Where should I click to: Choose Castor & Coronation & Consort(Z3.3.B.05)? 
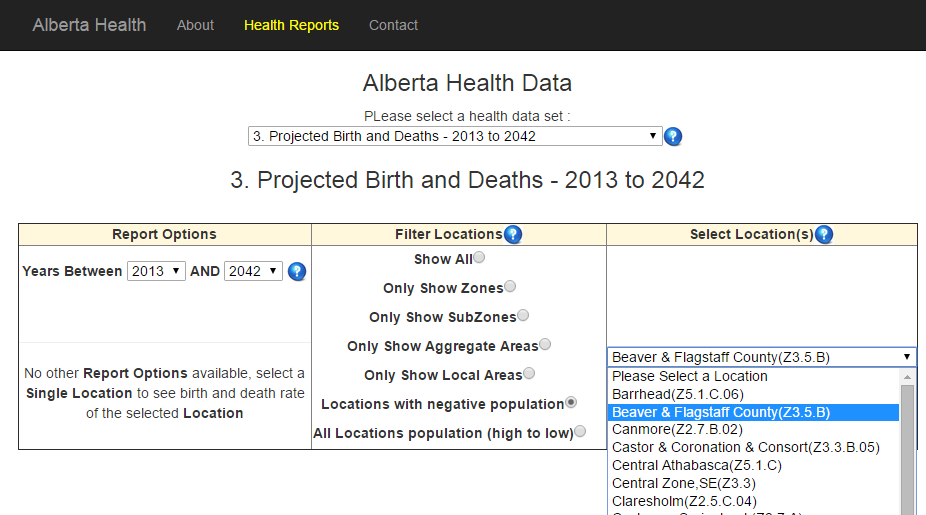click(754, 448)
